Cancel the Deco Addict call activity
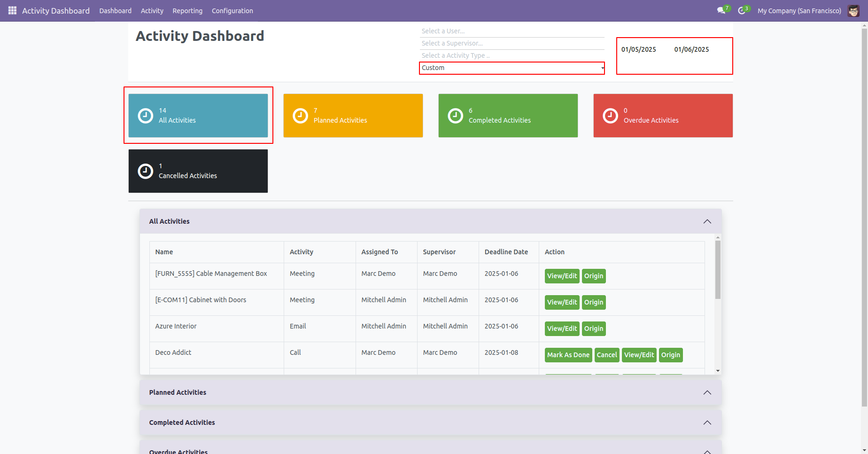The height and width of the screenshot is (454, 868). point(607,355)
